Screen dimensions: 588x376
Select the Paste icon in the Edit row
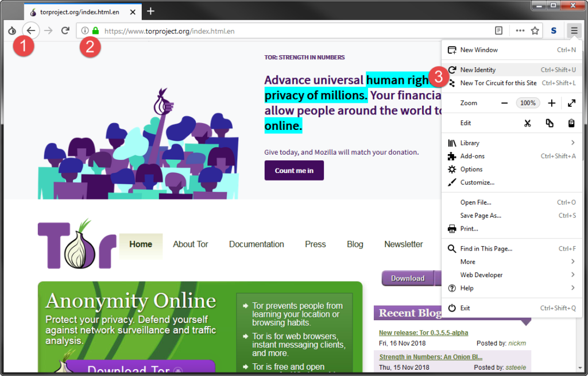click(x=571, y=122)
